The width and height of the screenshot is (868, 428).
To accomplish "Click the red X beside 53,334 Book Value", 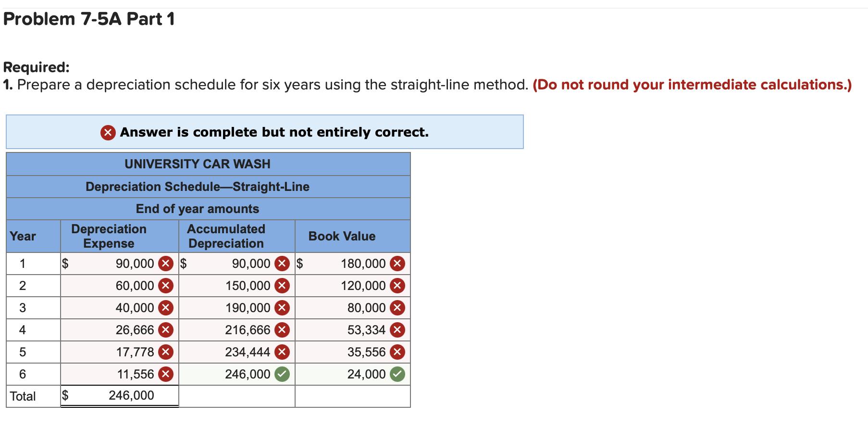I will [397, 329].
